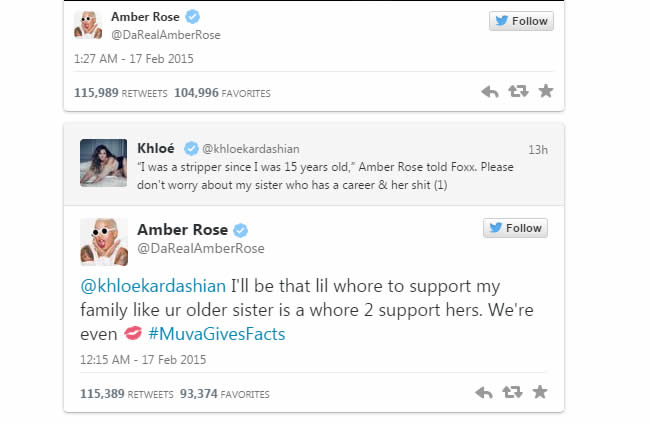Reply to the top Amber Rose tweet
650x423 pixels.
489,92
